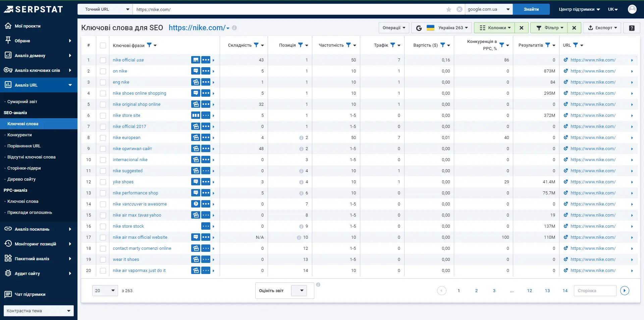Open the Операції dropdown
The image size is (644, 320).
394,28
